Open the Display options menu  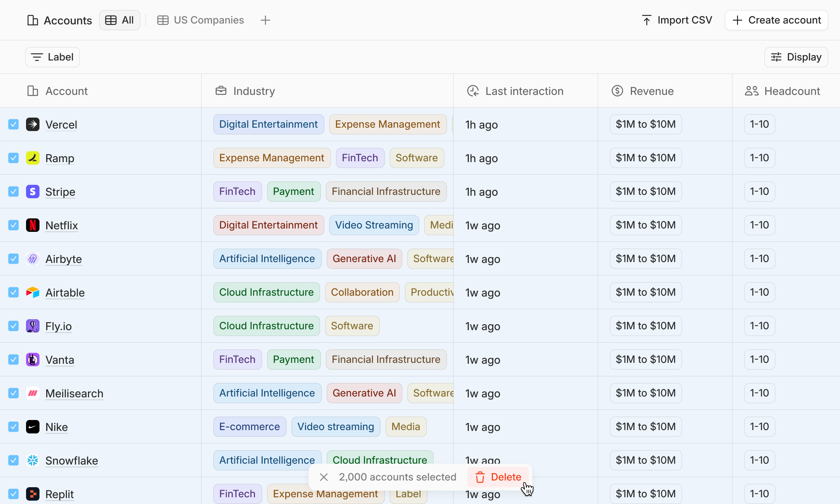click(x=796, y=57)
